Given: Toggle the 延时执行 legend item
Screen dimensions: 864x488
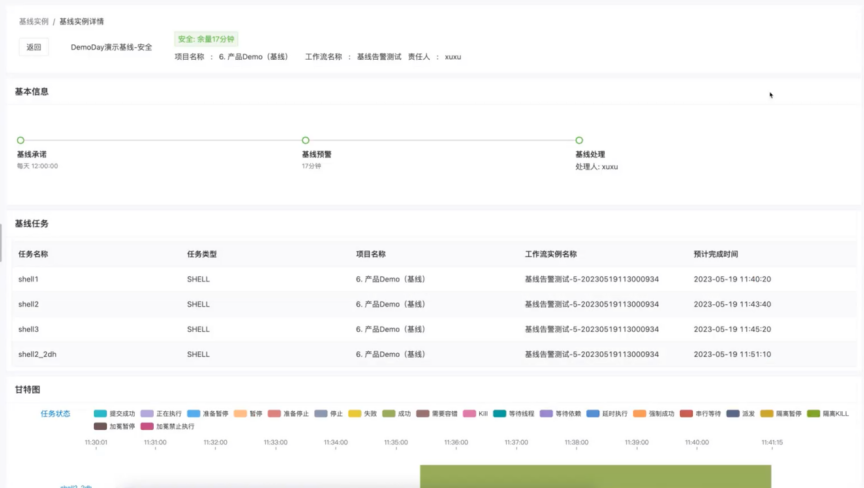Looking at the screenshot, I should coord(607,414).
